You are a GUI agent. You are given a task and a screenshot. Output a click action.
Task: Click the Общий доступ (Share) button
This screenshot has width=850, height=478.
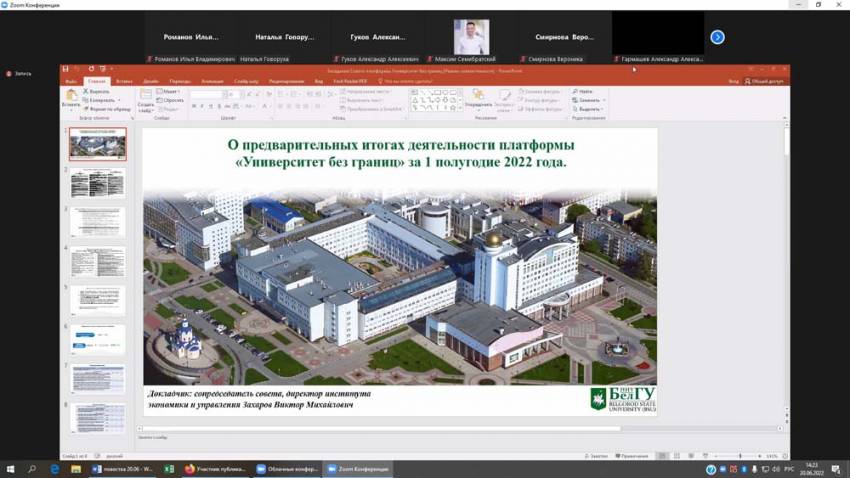[x=764, y=81]
